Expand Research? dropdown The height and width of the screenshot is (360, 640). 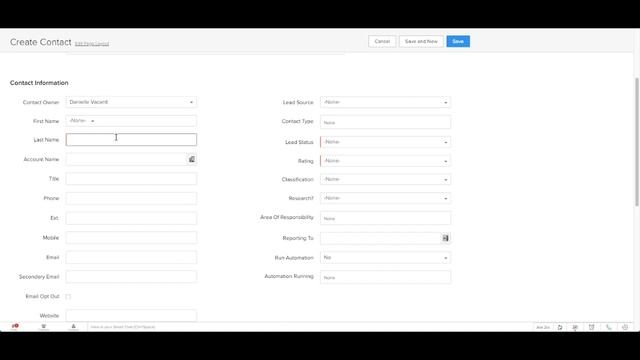385,198
